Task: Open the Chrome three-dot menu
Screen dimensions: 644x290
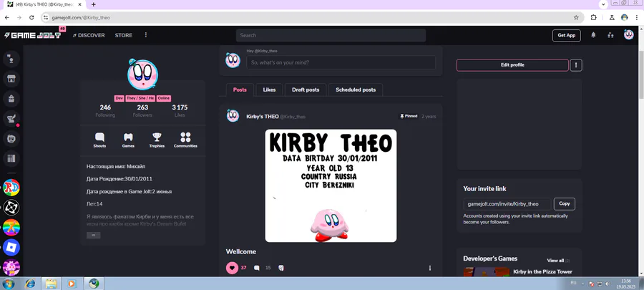Action: (636, 18)
